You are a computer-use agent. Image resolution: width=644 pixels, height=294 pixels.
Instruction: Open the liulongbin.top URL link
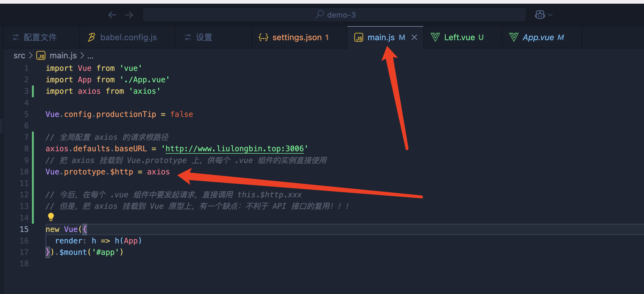[234, 149]
